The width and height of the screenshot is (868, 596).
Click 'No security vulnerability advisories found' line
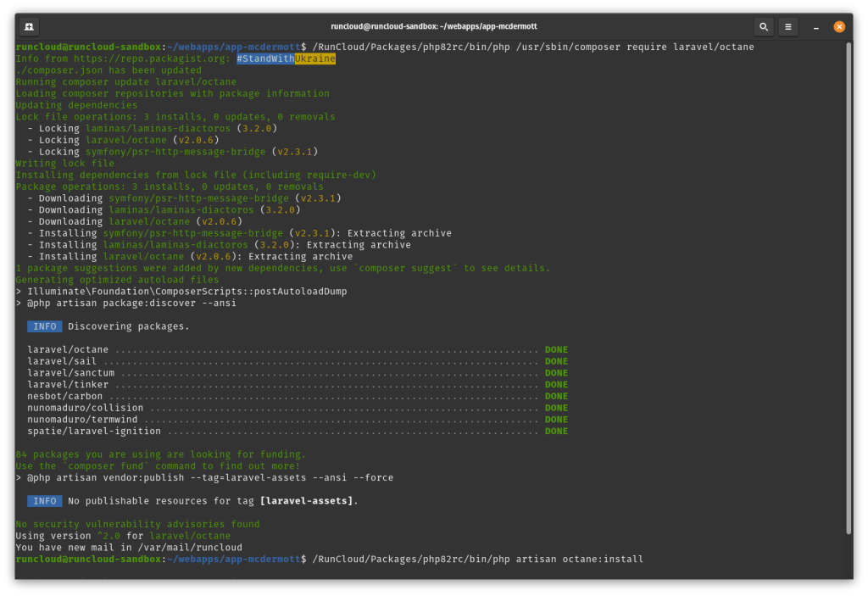[137, 524]
